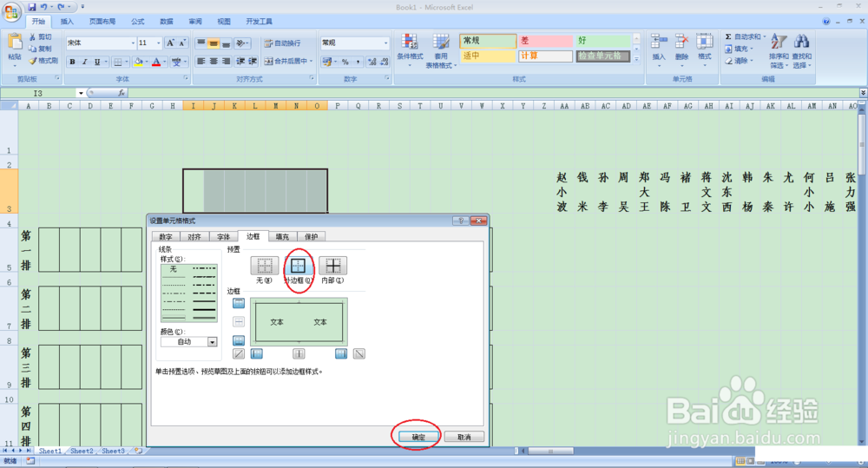This screenshot has height=468, width=868.
Task: Click the Comma Style icon
Action: (358, 62)
